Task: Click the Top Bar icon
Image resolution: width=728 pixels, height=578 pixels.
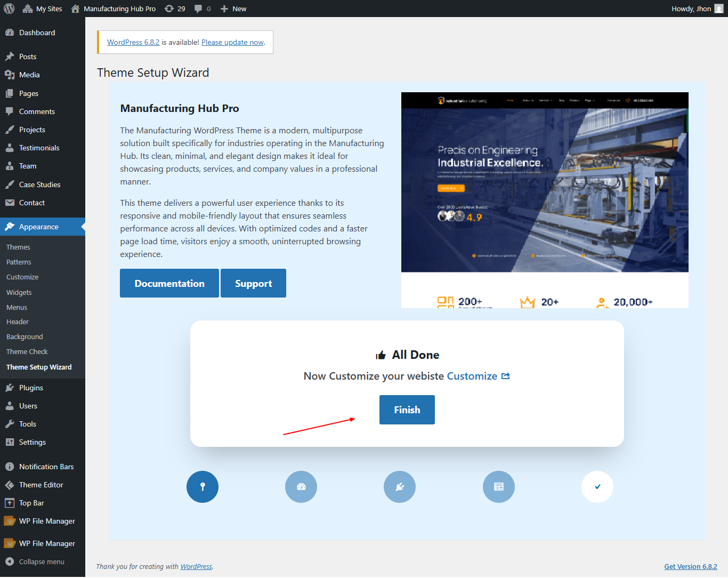Action: (x=10, y=503)
